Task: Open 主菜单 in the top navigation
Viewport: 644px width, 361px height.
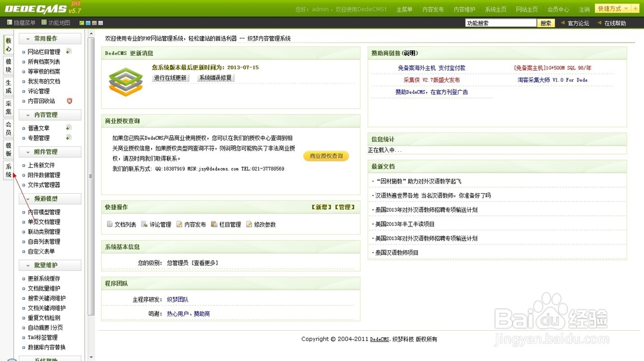Action: click(x=404, y=10)
